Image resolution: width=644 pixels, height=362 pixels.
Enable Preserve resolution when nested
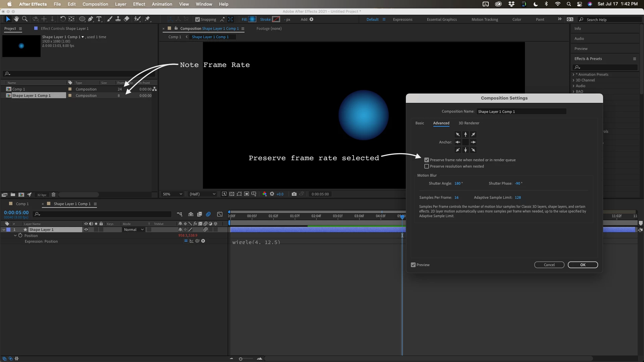[427, 166]
